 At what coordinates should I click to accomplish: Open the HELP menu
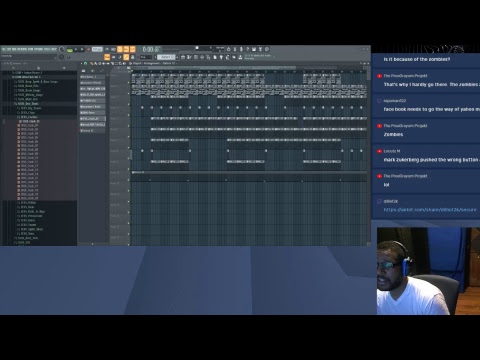[x=53, y=49]
